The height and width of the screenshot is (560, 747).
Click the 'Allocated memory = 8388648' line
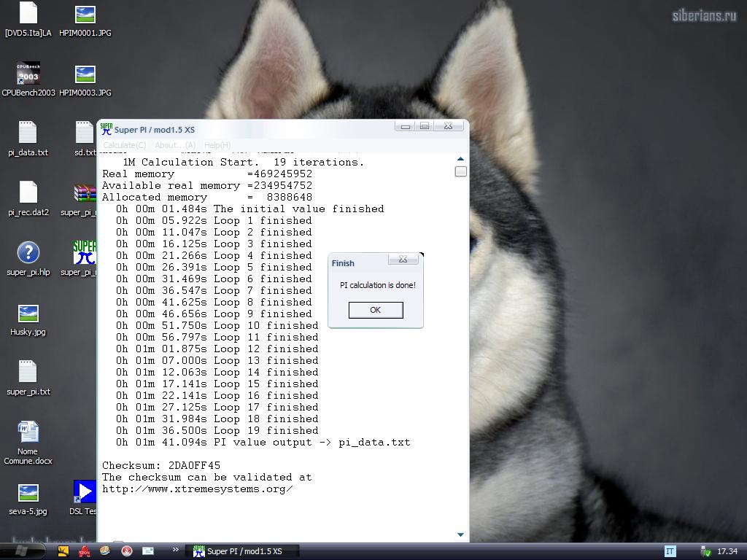[207, 197]
